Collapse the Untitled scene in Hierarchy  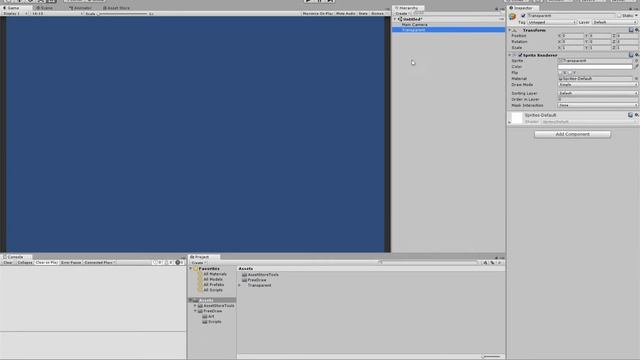coord(395,19)
